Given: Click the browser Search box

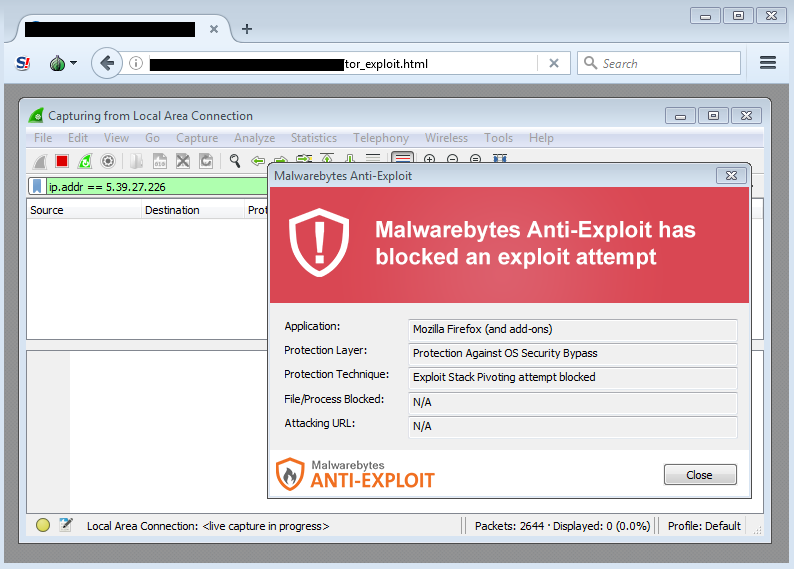Looking at the screenshot, I should 659,63.
